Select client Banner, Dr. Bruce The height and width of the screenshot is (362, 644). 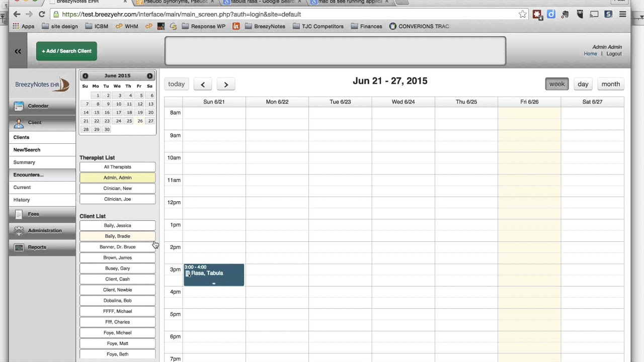(118, 247)
